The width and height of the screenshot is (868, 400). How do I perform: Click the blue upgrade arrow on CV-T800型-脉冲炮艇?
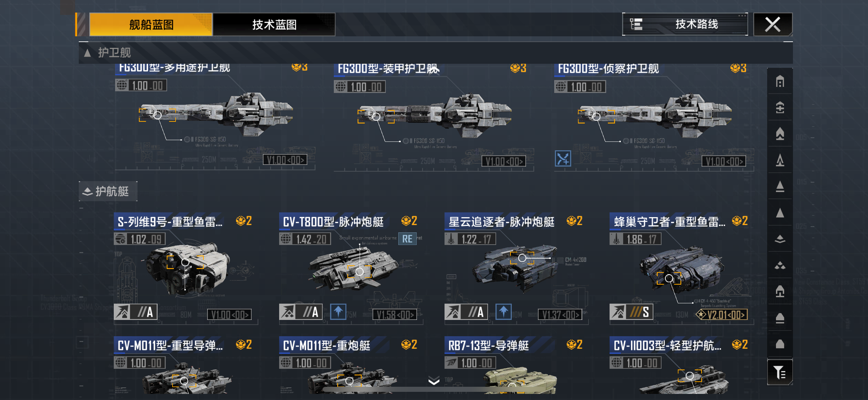click(338, 311)
